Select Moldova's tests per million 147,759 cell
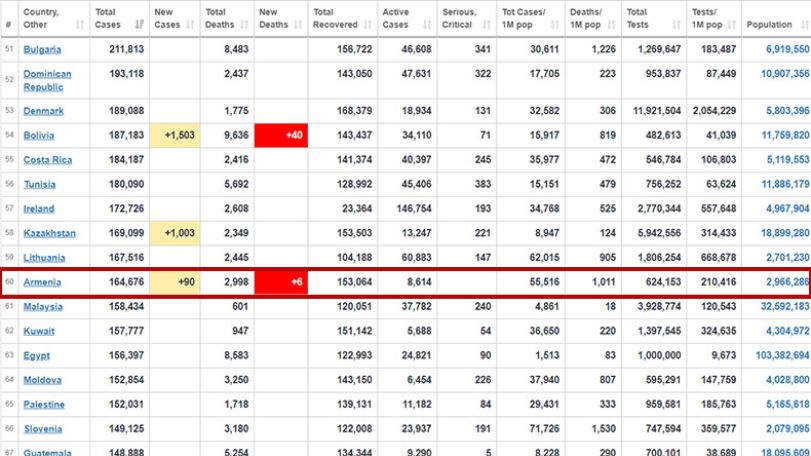The width and height of the screenshot is (811, 456). 714,380
